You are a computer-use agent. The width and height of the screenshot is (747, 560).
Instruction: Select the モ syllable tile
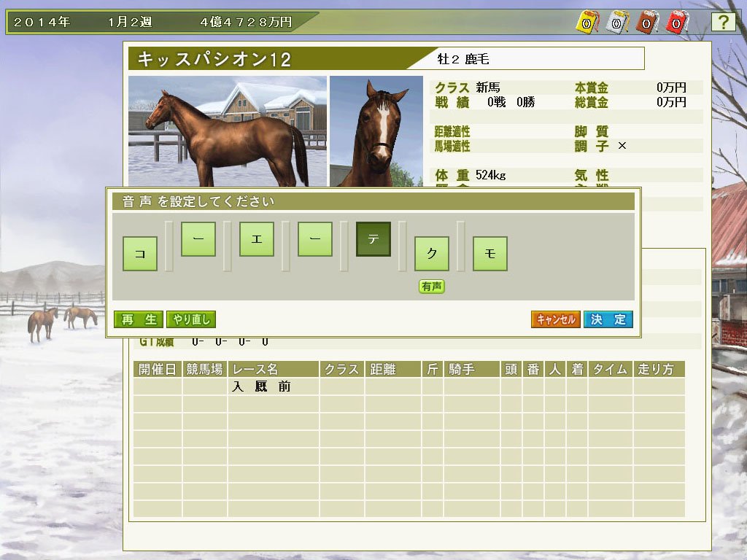[x=490, y=253]
